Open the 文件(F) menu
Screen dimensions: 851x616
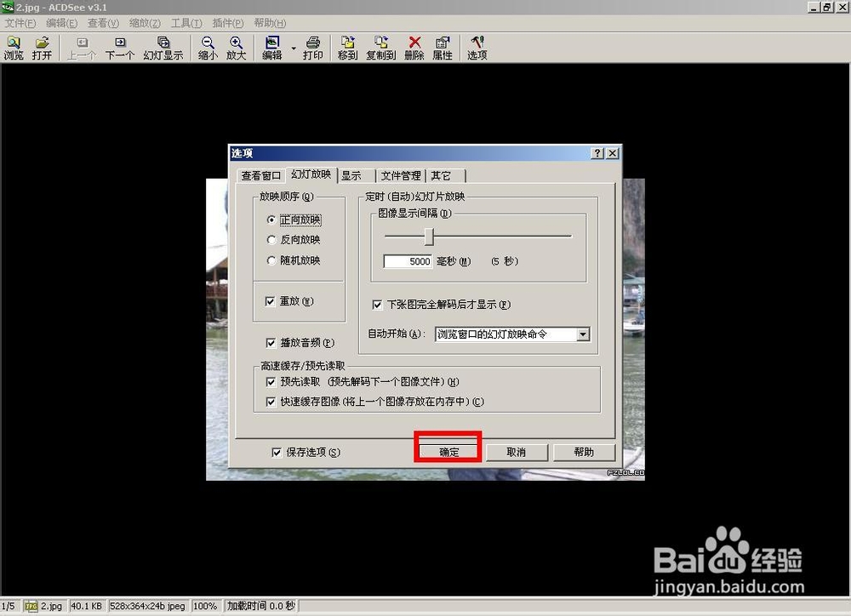[20, 23]
